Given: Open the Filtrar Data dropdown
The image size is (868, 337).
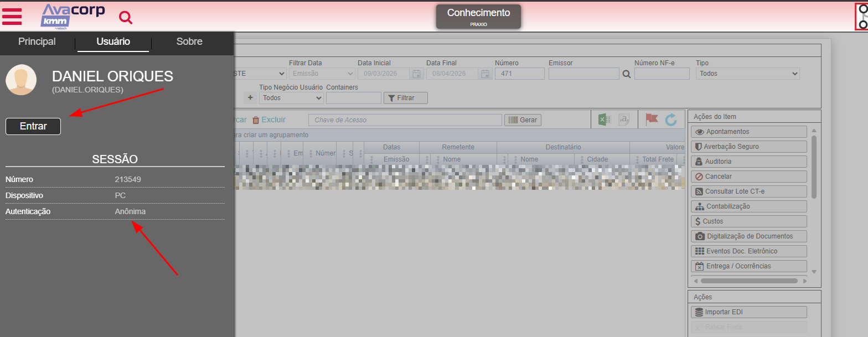Looking at the screenshot, I should (x=322, y=74).
